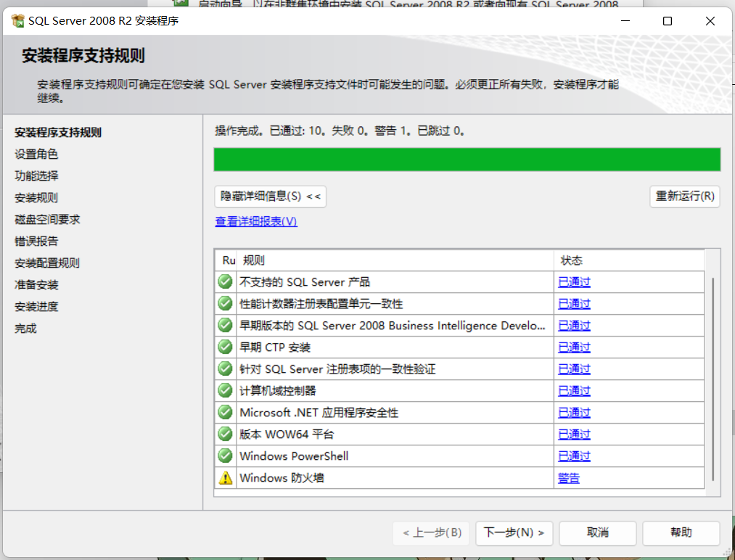Open 已通过 link for 不支持的 SQL Server 产品
The image size is (735, 560).
pyautogui.click(x=574, y=282)
